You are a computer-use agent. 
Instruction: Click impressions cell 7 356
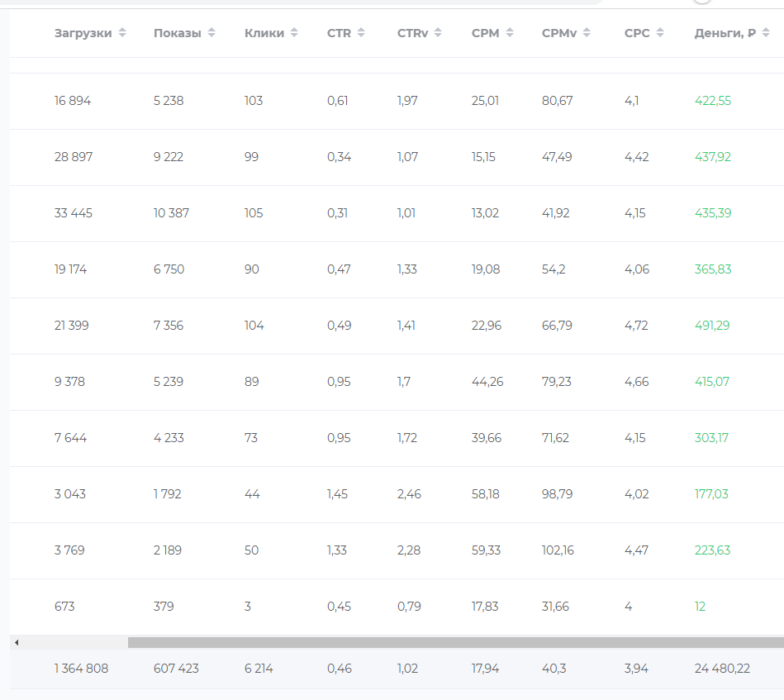tap(169, 326)
